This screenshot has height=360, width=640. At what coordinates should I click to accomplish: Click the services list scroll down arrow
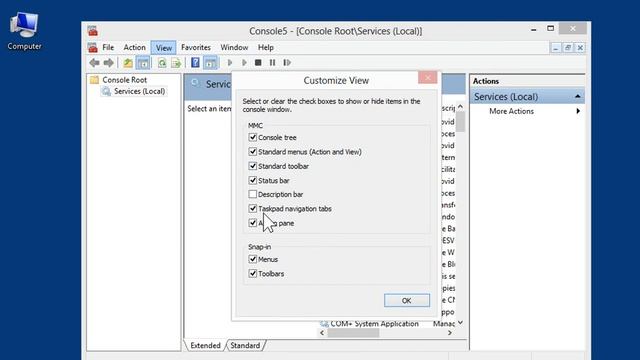(x=460, y=322)
